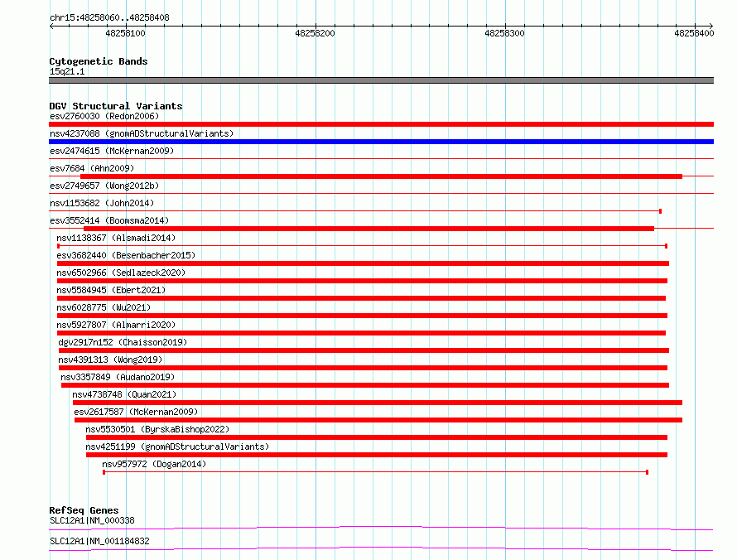Open dgv2917n152 (Chaisson2019) variant
This screenshot has height=560, width=737.
click(123, 342)
